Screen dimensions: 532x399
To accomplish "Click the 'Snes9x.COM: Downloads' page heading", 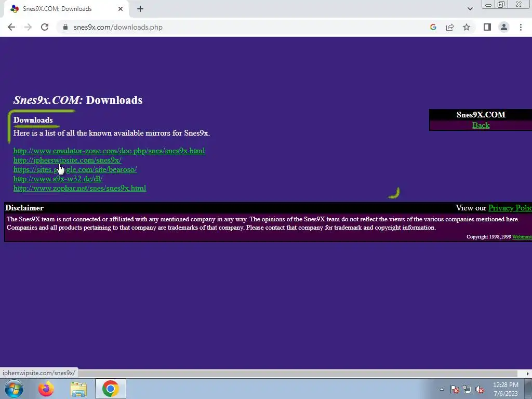I will pyautogui.click(x=78, y=100).
